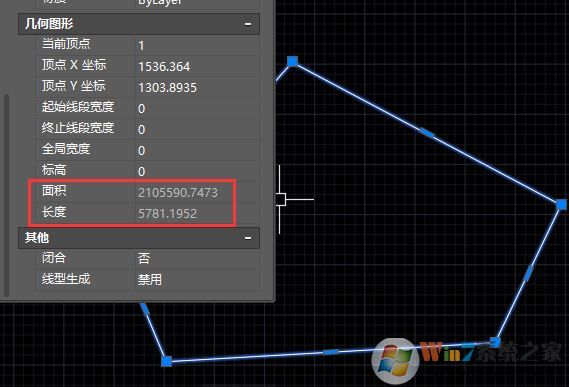Click the midpoint grip on upper-right segment
The width and height of the screenshot is (569, 387).
point(427,133)
